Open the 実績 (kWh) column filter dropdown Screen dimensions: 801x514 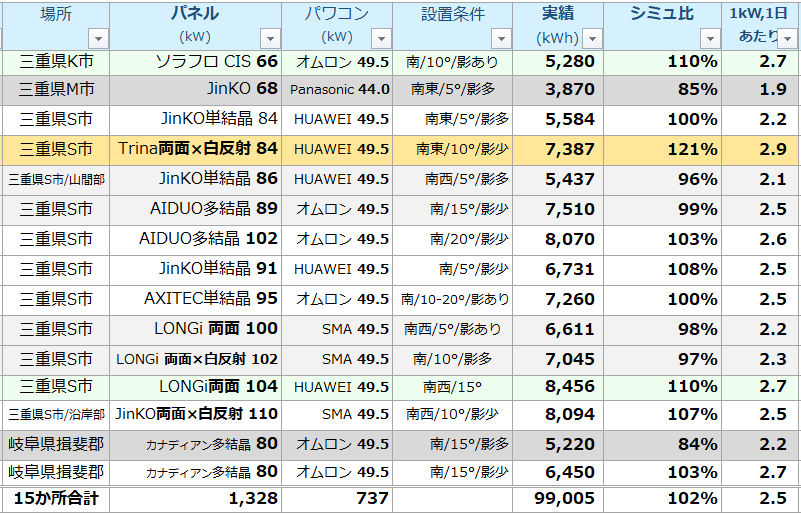pyautogui.click(x=593, y=39)
